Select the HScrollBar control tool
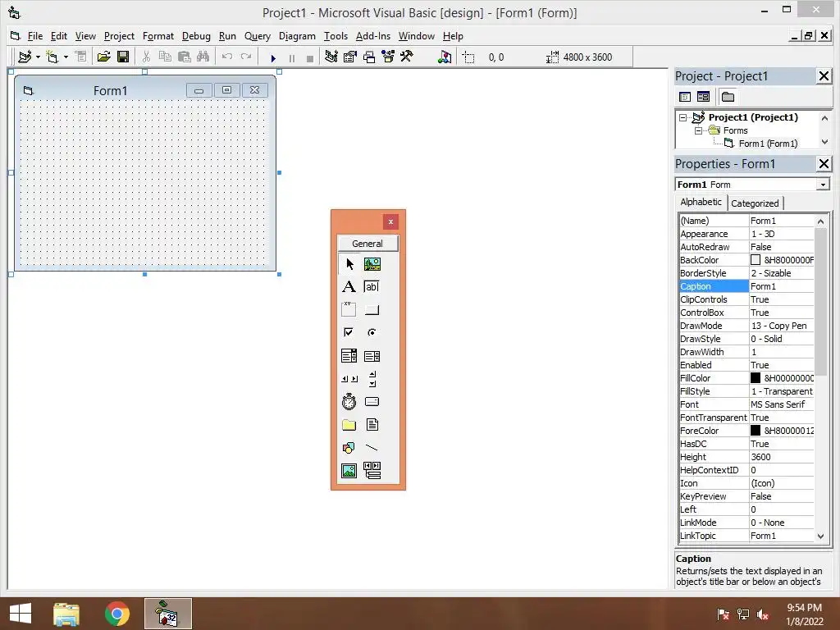 pos(349,379)
